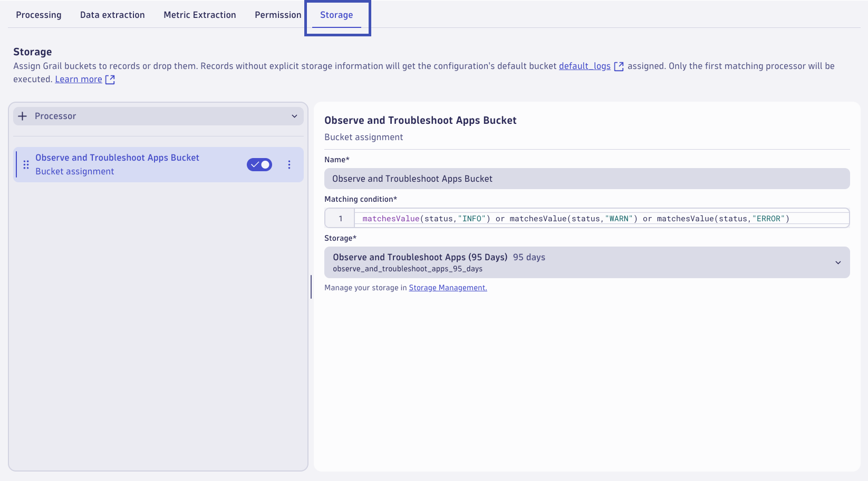Expand Storage selector with the chevron arrow
868x481 pixels.
tap(838, 262)
